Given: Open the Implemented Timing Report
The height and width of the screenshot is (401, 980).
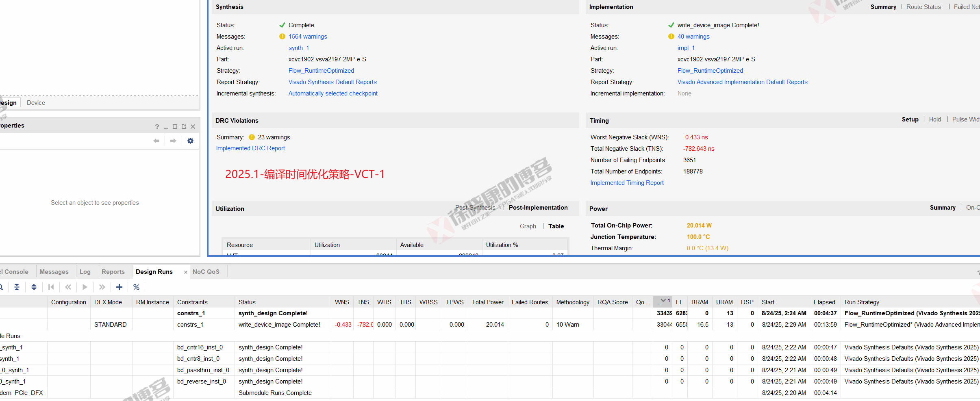Looking at the screenshot, I should tap(627, 183).
